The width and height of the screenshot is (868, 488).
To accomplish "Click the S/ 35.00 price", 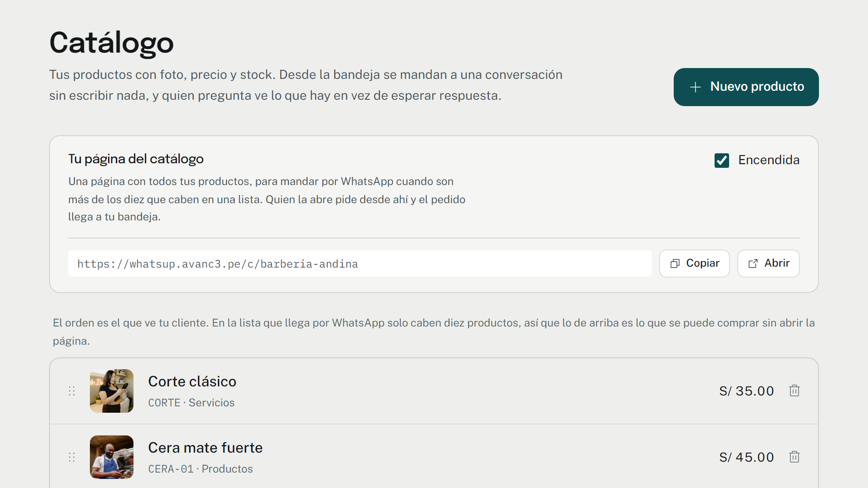I will click(746, 391).
